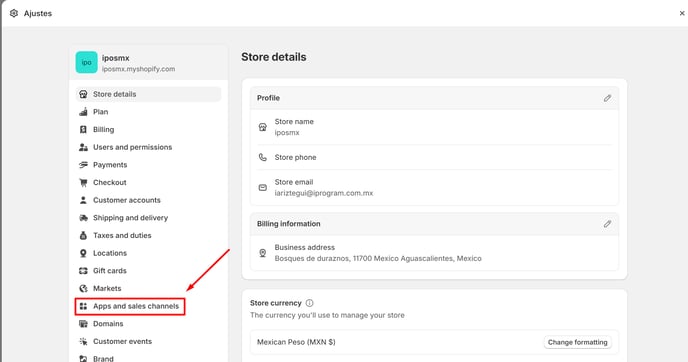Click the Locations pin icon in sidebar
The height and width of the screenshot is (362, 688).
coord(83,253)
